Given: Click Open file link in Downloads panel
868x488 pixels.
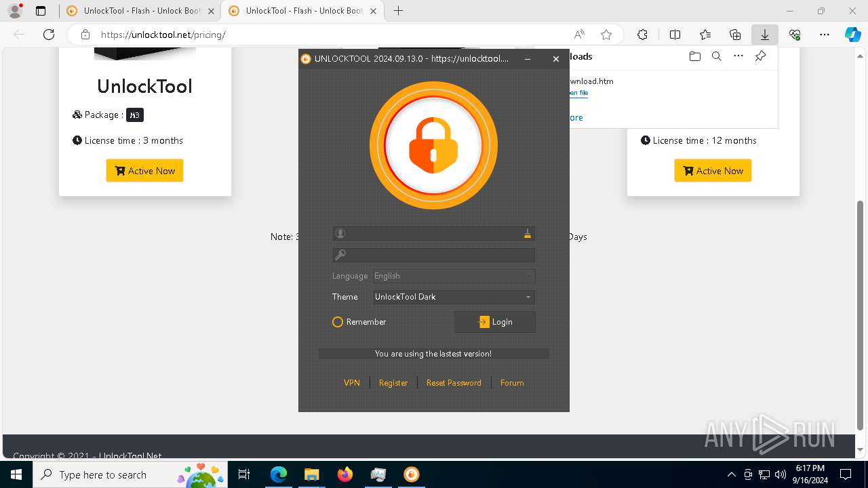Looking at the screenshot, I should [x=578, y=93].
